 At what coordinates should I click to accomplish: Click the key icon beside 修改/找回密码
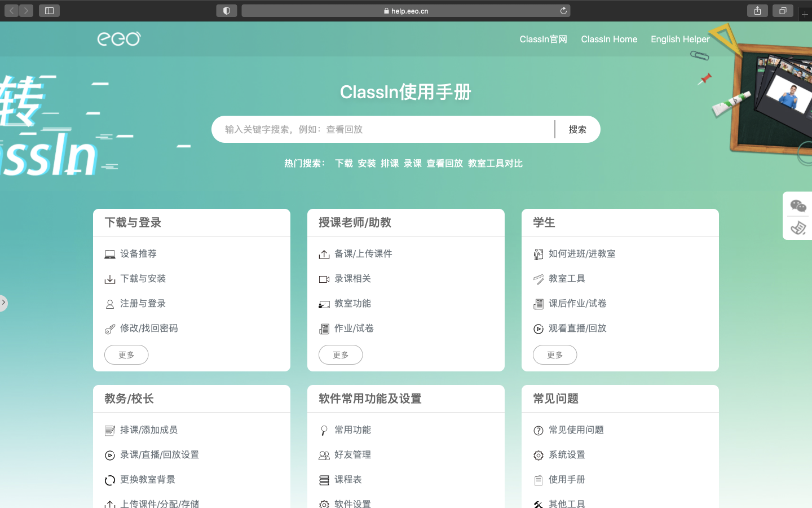coord(110,328)
